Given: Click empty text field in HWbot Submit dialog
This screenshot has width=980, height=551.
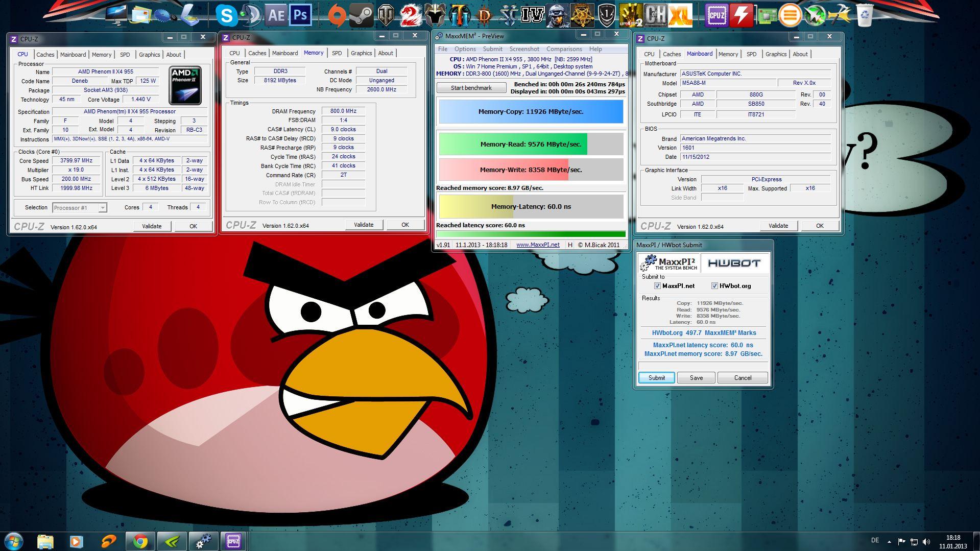Looking at the screenshot, I should 703,366.
